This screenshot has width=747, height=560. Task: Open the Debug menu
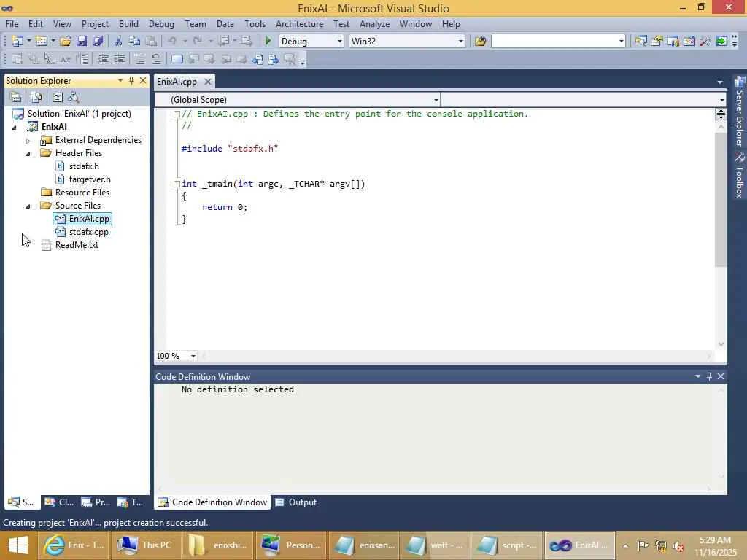click(x=161, y=24)
